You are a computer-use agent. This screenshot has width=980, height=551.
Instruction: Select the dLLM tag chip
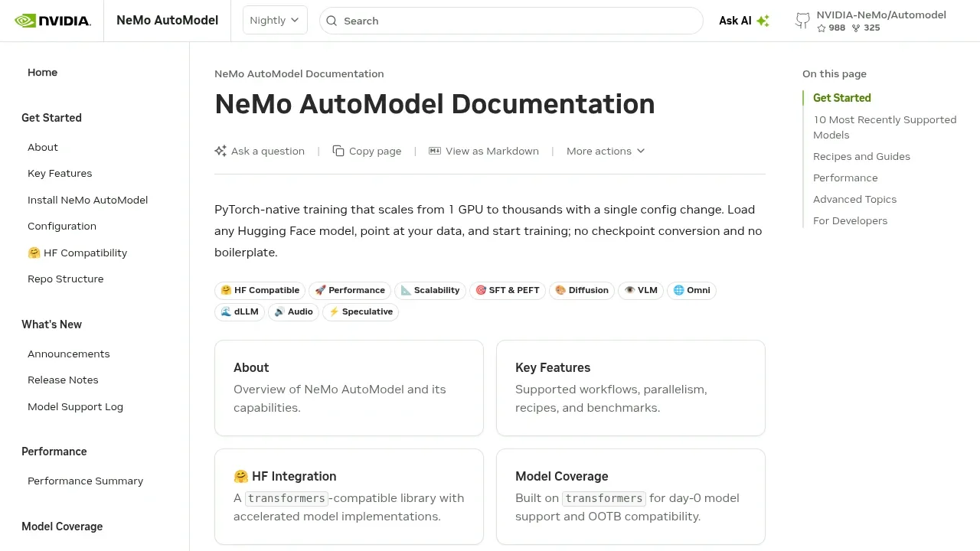240,311
